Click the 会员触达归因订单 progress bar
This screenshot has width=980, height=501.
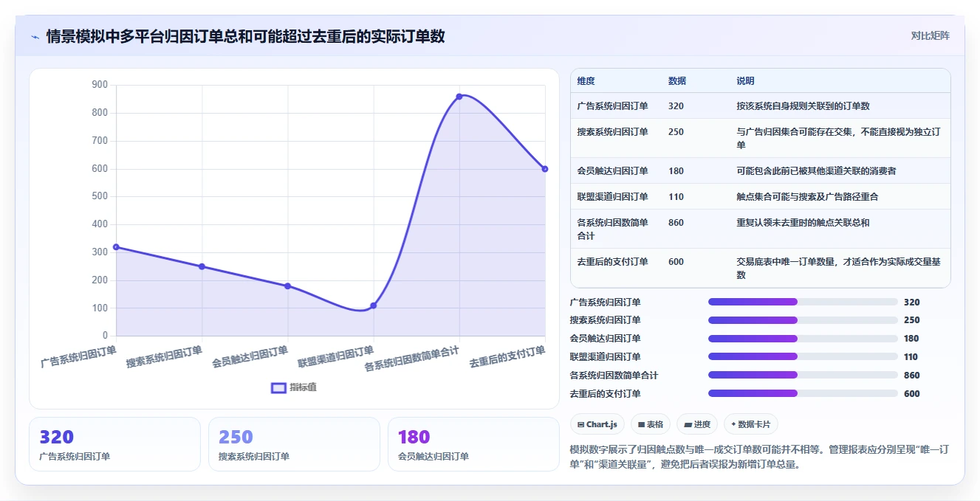(803, 339)
